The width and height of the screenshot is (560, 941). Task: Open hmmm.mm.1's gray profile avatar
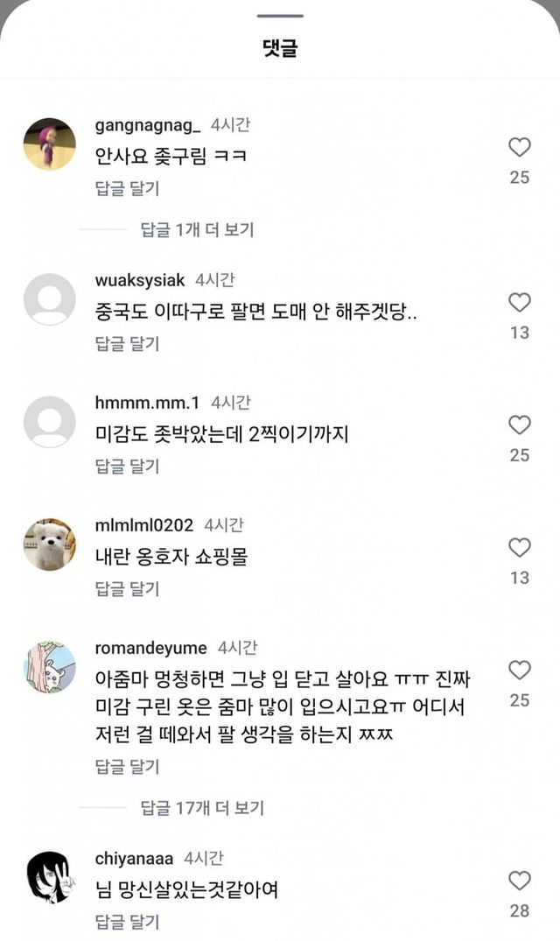click(x=50, y=422)
